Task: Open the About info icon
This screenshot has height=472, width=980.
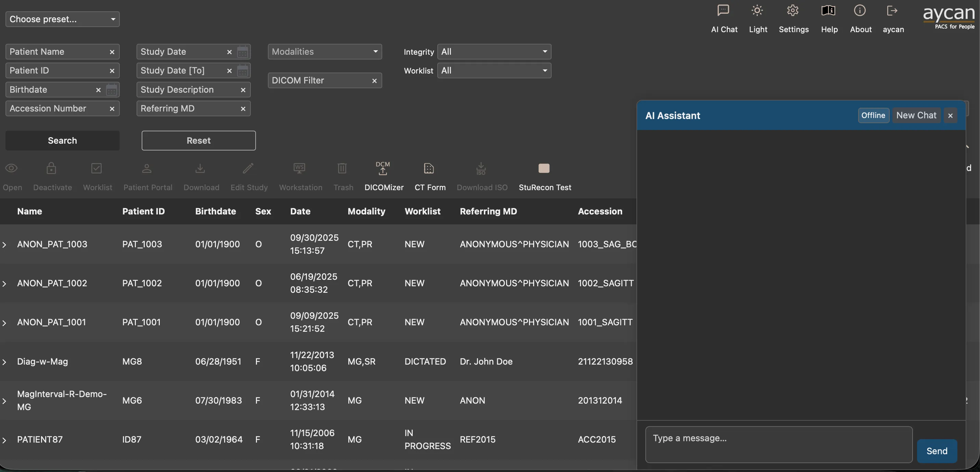Action: tap(860, 10)
